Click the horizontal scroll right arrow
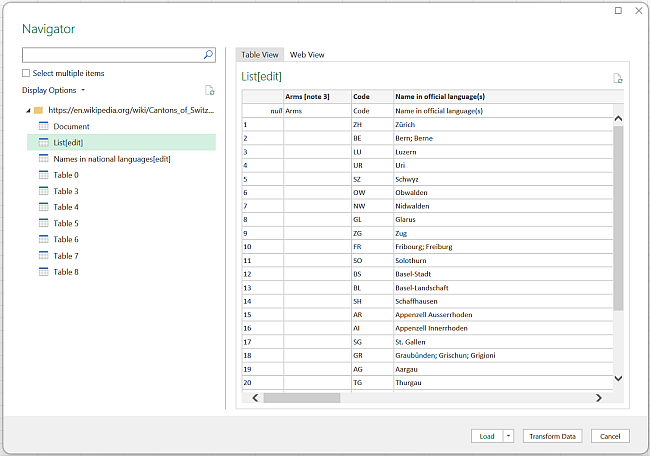This screenshot has width=650, height=456. 598,398
